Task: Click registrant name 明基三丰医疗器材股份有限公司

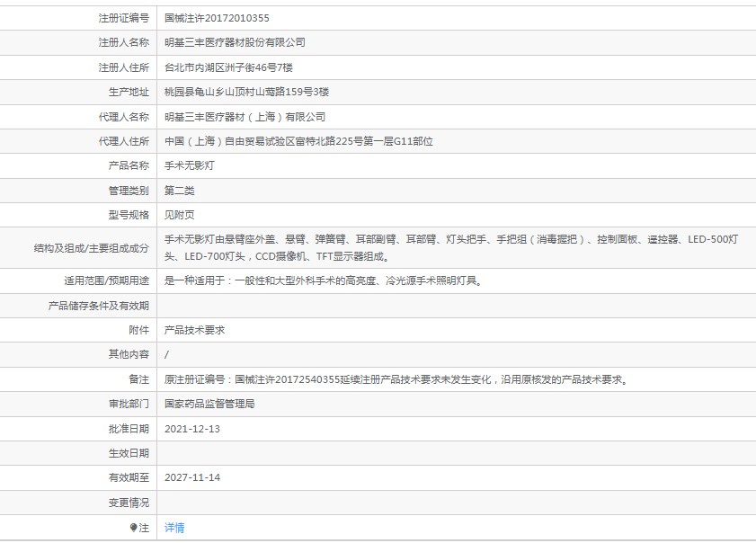Action: [235, 42]
